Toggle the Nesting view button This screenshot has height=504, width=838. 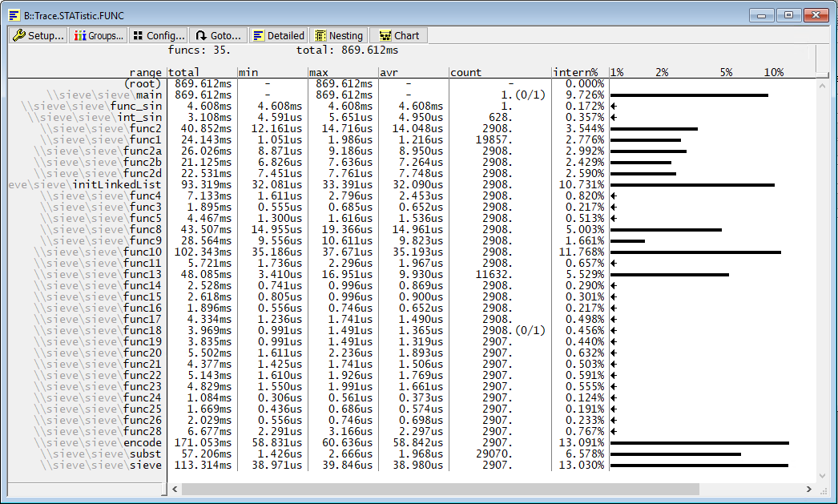339,35
